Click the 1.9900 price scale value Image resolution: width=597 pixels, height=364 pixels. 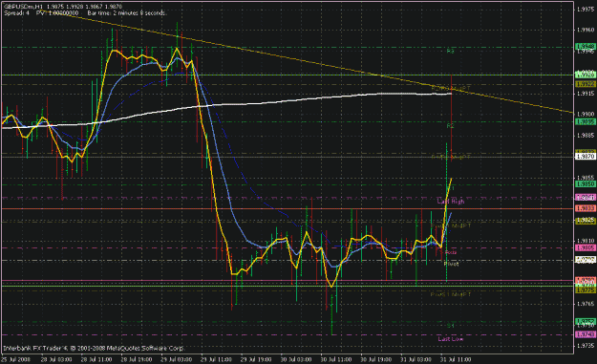[x=586, y=115]
